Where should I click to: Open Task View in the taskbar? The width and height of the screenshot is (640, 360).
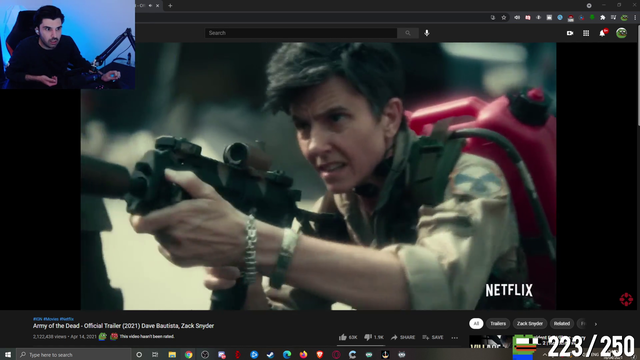155,355
